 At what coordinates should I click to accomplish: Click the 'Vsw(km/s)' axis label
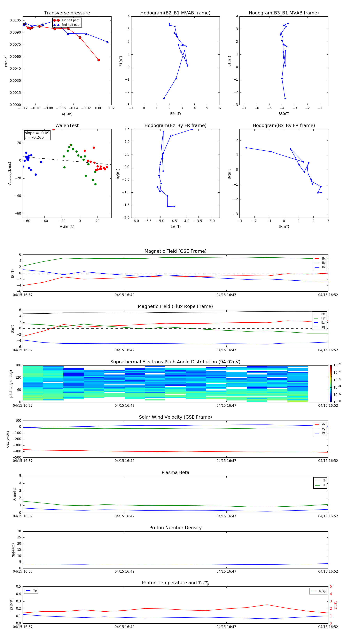pyautogui.click(x=8, y=439)
